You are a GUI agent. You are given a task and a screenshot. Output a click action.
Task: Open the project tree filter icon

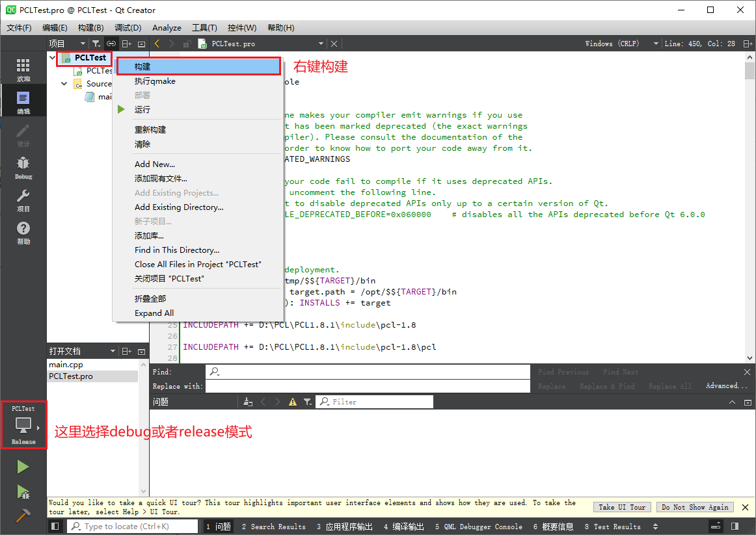click(97, 44)
